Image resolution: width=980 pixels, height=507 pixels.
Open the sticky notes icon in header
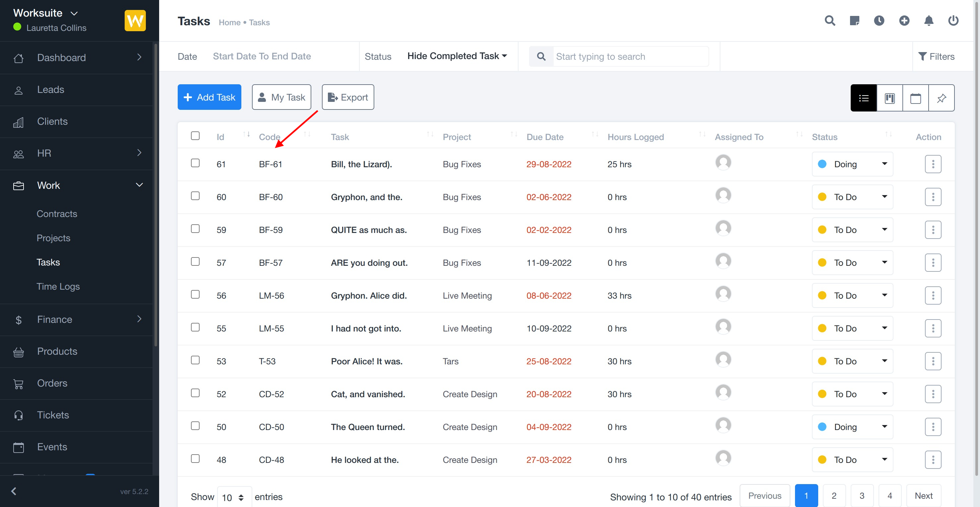(854, 21)
